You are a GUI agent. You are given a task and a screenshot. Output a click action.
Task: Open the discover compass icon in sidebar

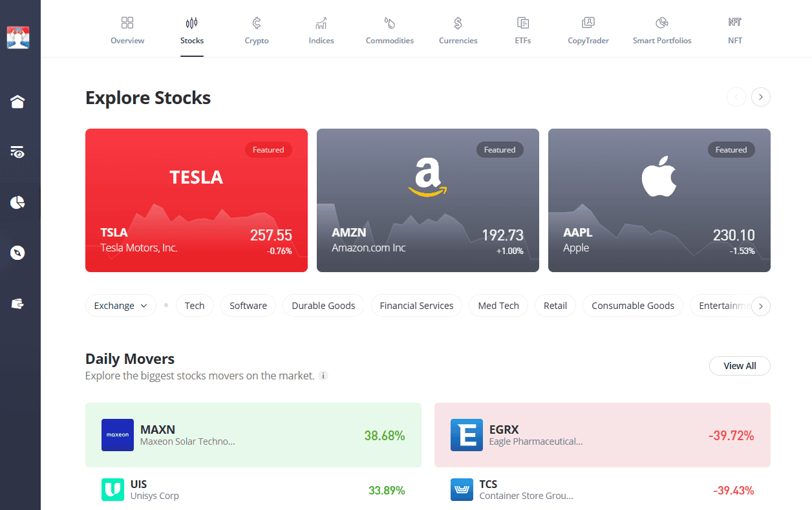pos(17,253)
